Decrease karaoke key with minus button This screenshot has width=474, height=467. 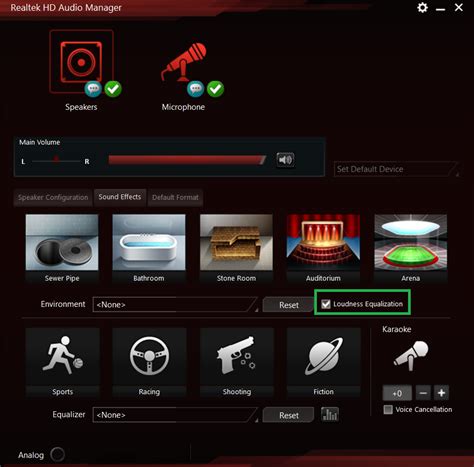click(423, 393)
